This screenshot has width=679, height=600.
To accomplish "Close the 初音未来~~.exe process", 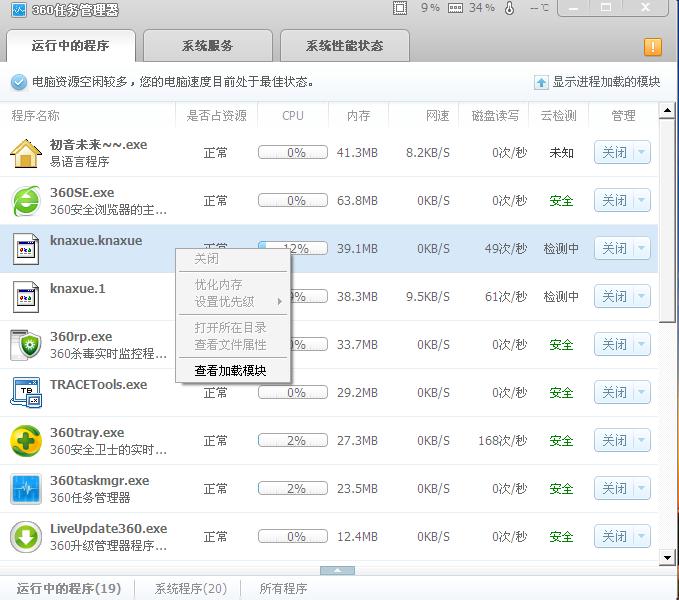I will coord(614,152).
